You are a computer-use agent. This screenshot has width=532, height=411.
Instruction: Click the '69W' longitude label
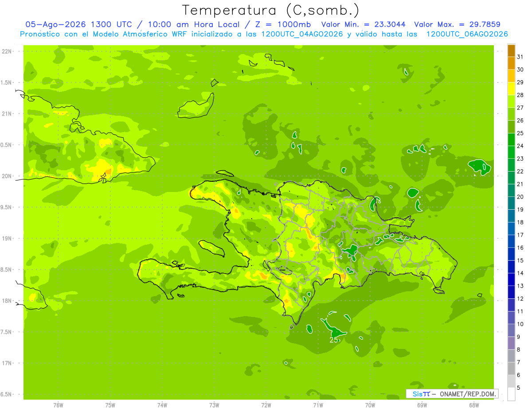[422, 405]
